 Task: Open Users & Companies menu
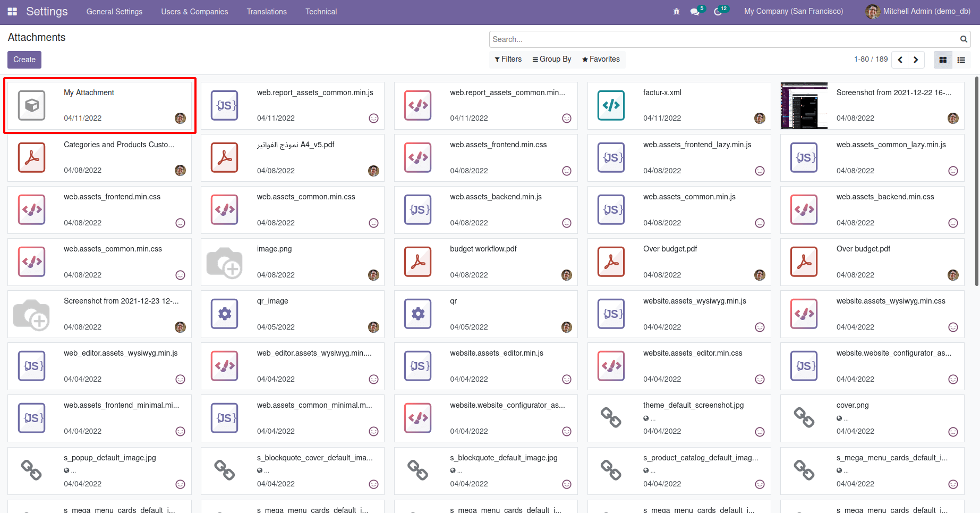click(x=194, y=12)
